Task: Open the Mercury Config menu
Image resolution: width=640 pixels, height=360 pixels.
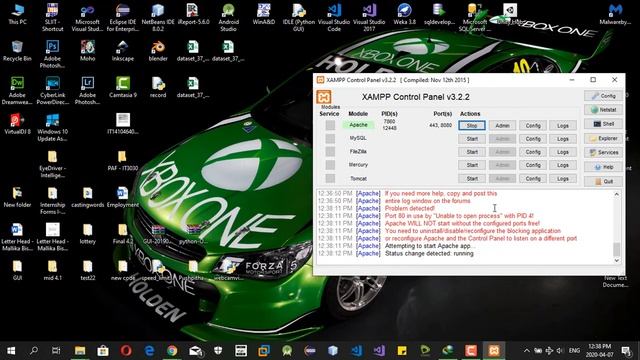Action: [x=533, y=165]
